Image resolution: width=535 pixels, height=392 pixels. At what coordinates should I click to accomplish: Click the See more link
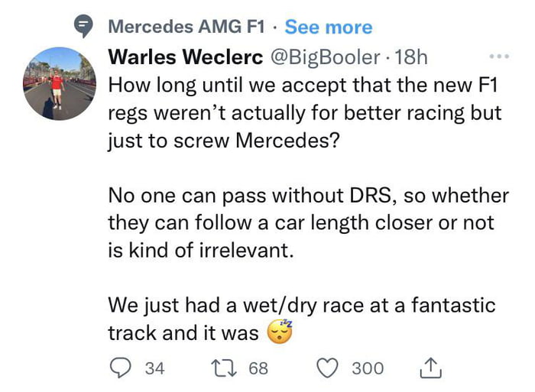(x=328, y=27)
